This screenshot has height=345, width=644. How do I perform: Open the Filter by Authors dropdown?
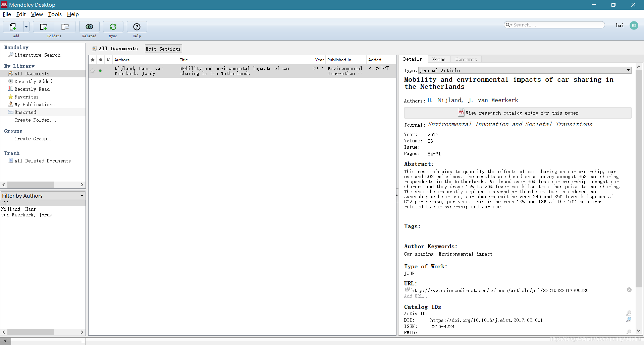43,196
